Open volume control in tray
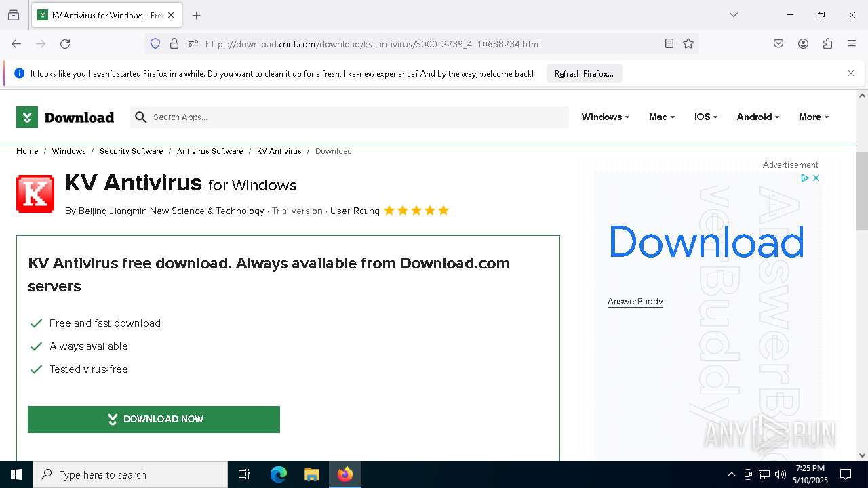The height and width of the screenshot is (488, 868). pos(781,474)
